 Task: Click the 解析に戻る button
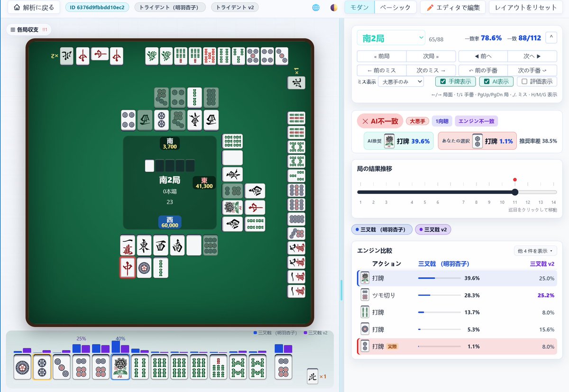34,8
